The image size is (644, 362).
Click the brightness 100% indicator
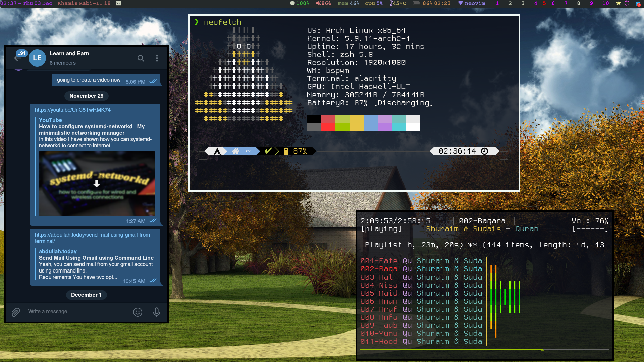click(300, 3)
